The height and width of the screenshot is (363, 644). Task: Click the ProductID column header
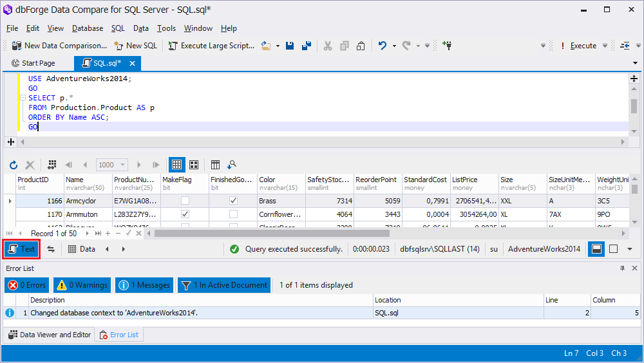40,183
